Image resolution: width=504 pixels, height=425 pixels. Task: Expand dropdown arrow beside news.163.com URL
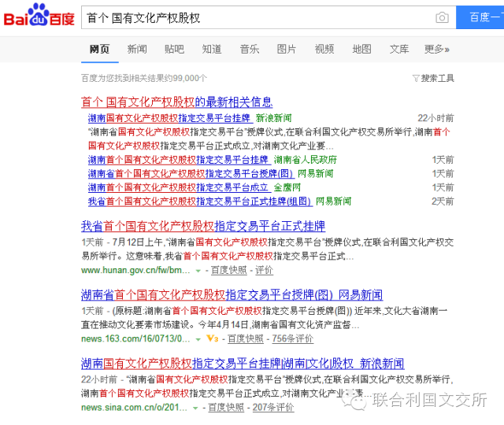coord(198,339)
